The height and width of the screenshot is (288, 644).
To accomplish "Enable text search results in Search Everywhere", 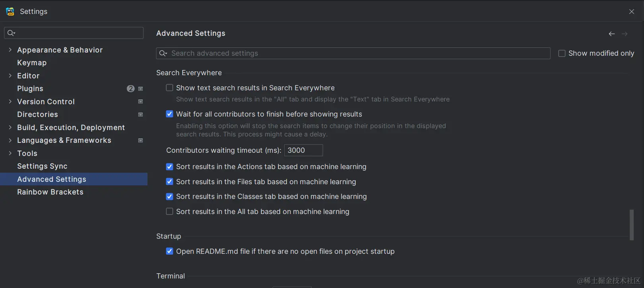I will tap(170, 88).
